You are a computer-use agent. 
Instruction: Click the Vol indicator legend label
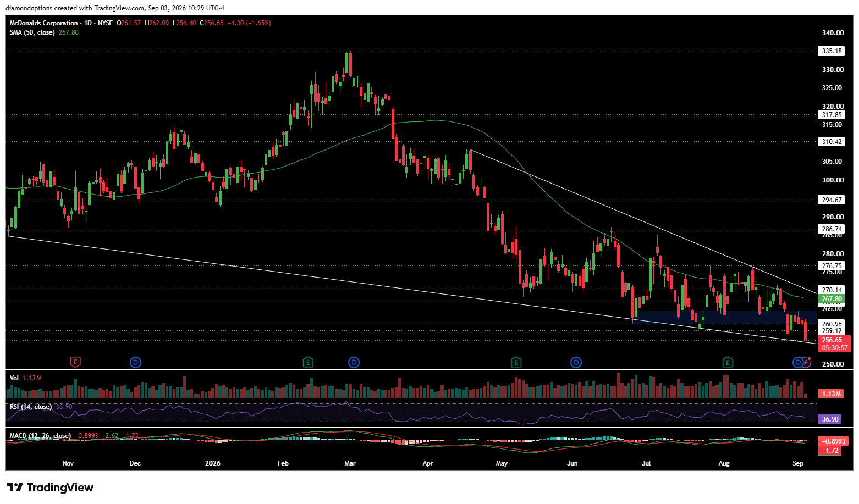[x=14, y=378]
